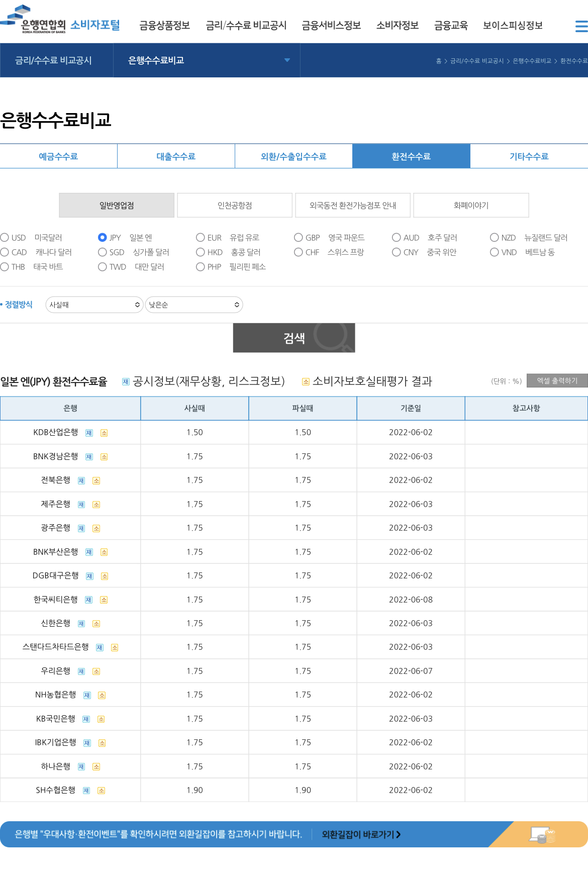588x873 pixels.
Task: Click the 엑셀 출력하기 button
Action: pyautogui.click(x=557, y=381)
